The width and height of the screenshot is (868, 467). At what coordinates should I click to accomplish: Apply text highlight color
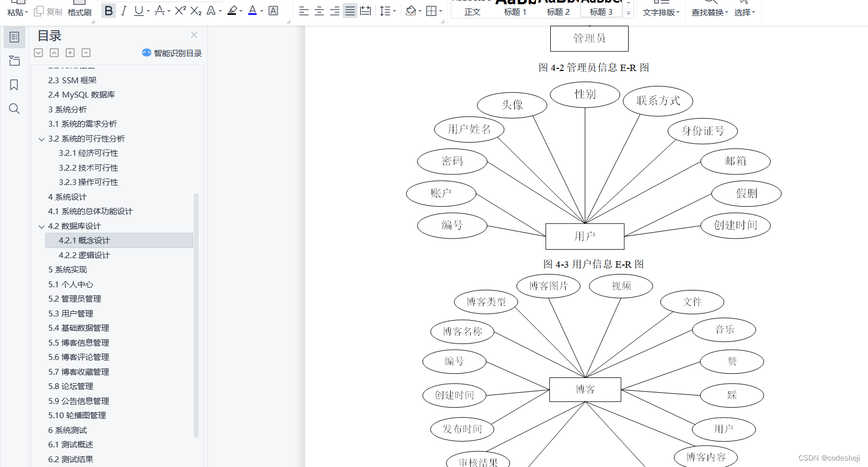pos(232,11)
